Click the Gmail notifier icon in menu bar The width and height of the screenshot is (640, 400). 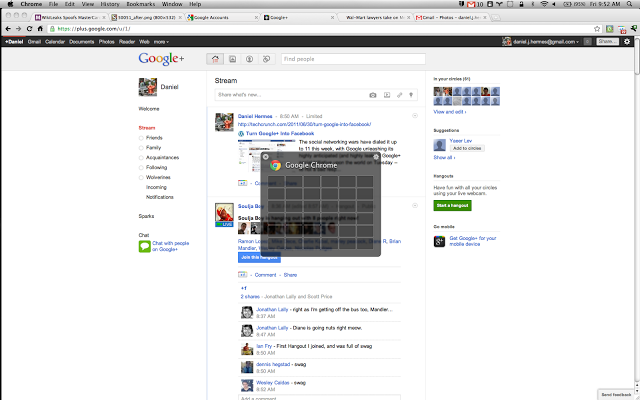471,4
